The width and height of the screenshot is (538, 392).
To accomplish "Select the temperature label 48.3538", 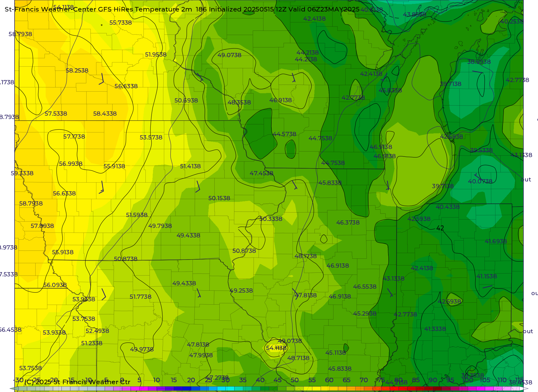I will tap(239, 102).
